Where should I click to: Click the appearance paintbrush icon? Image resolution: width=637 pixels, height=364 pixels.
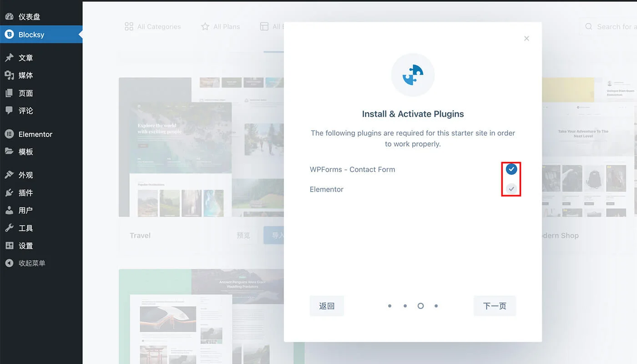pyautogui.click(x=9, y=175)
